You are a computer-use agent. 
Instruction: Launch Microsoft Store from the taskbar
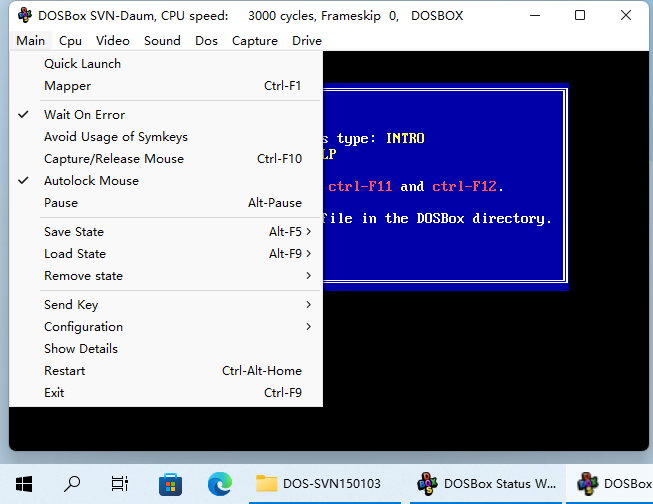[x=170, y=484]
